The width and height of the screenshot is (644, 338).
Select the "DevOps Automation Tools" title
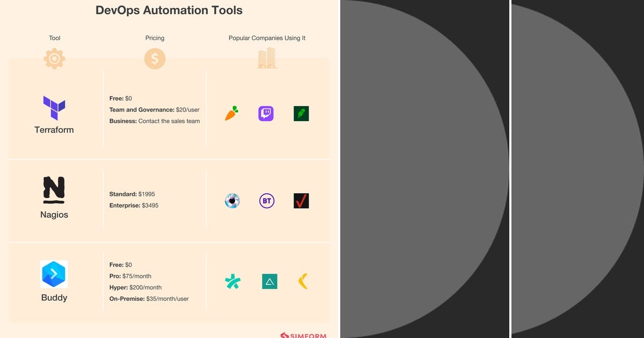tap(169, 10)
